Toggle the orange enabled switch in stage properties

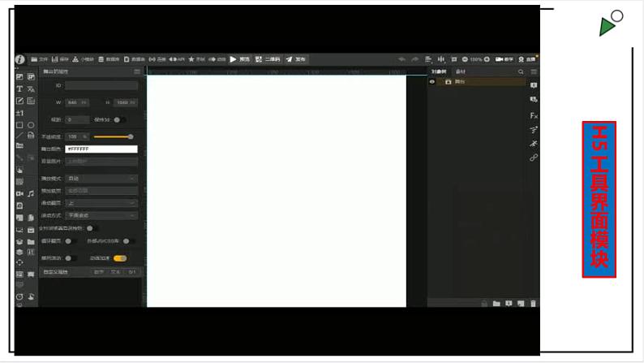click(x=119, y=258)
